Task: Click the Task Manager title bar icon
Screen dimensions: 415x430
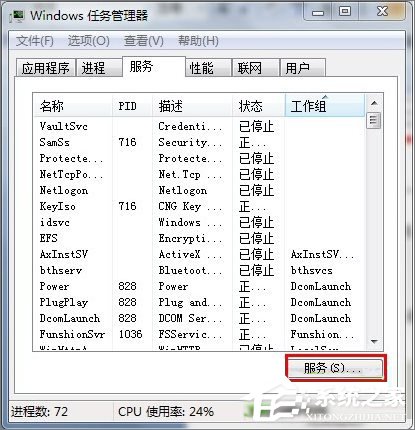Action: pos(18,16)
